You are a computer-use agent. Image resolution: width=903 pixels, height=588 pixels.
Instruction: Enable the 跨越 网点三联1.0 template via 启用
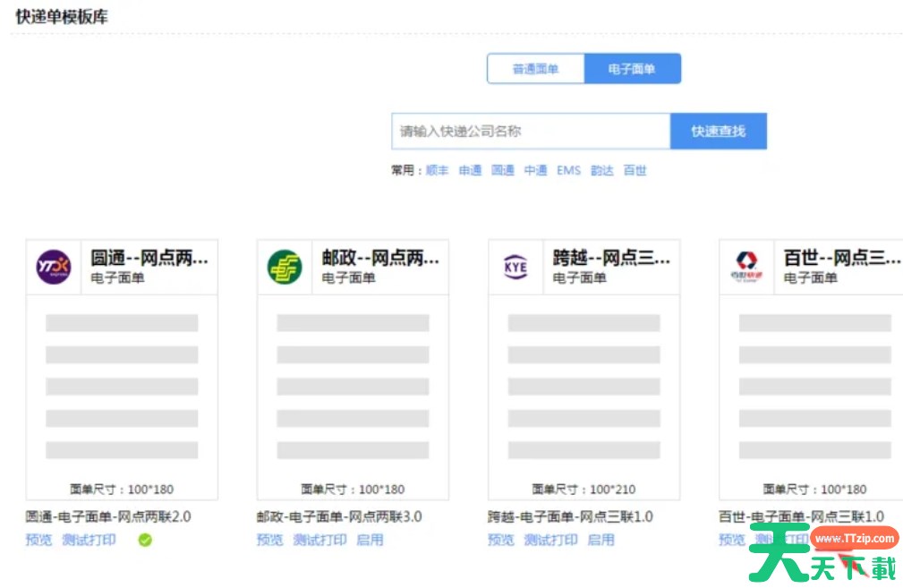point(601,540)
